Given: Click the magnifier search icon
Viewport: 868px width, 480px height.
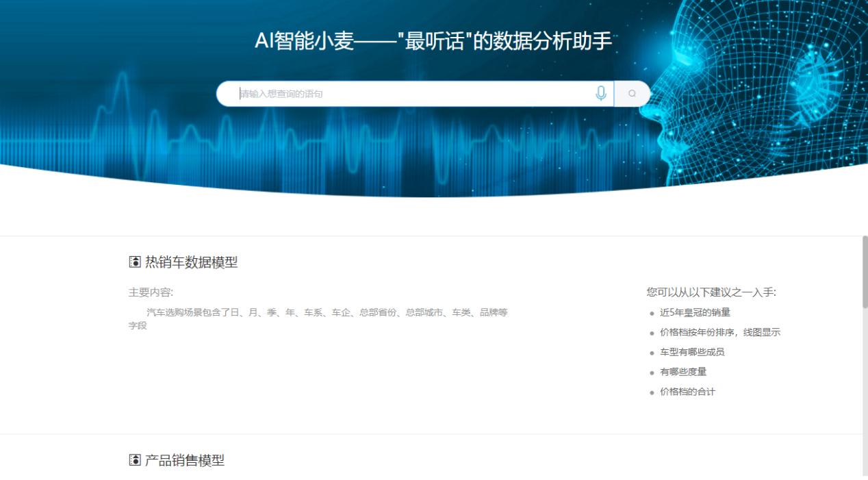Looking at the screenshot, I should click(631, 93).
